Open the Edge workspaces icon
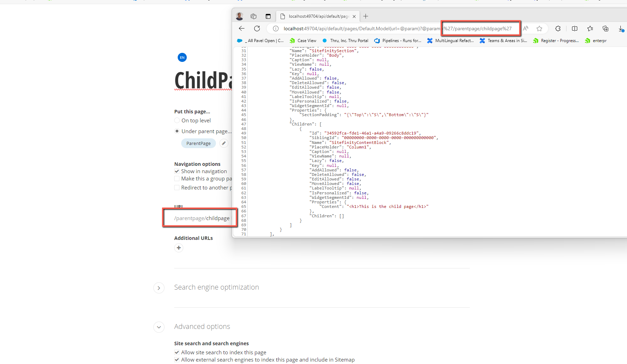 pos(254,16)
